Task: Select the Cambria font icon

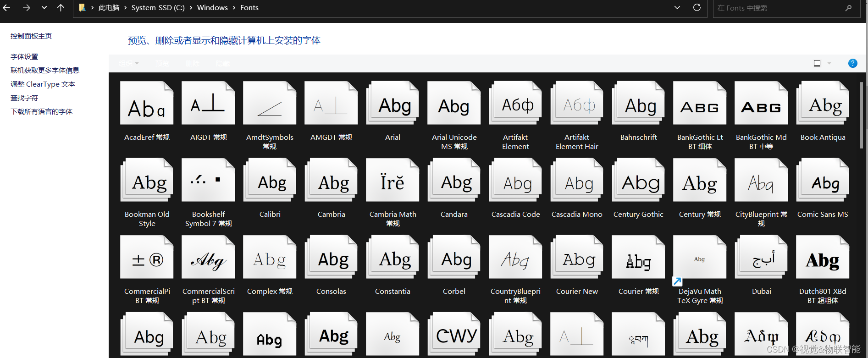Action: tap(331, 180)
